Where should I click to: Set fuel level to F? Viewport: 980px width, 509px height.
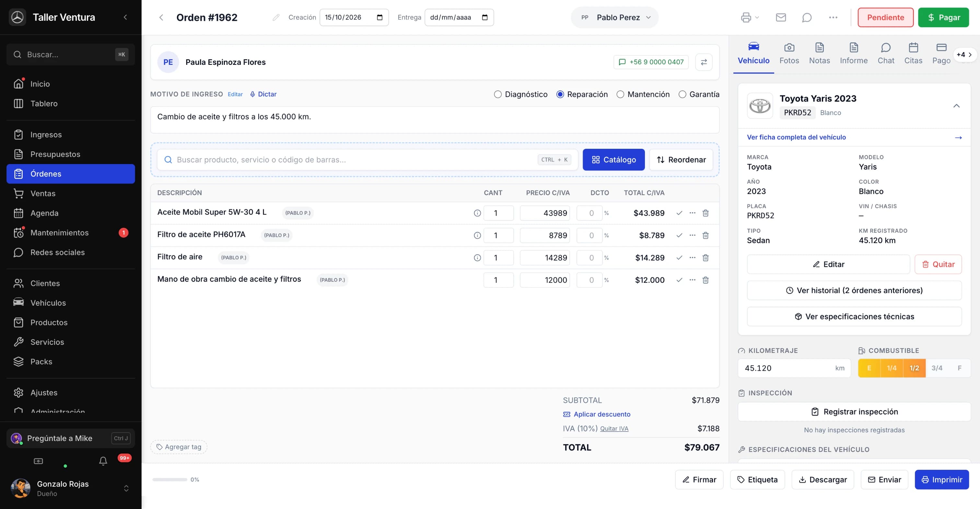[x=960, y=368]
